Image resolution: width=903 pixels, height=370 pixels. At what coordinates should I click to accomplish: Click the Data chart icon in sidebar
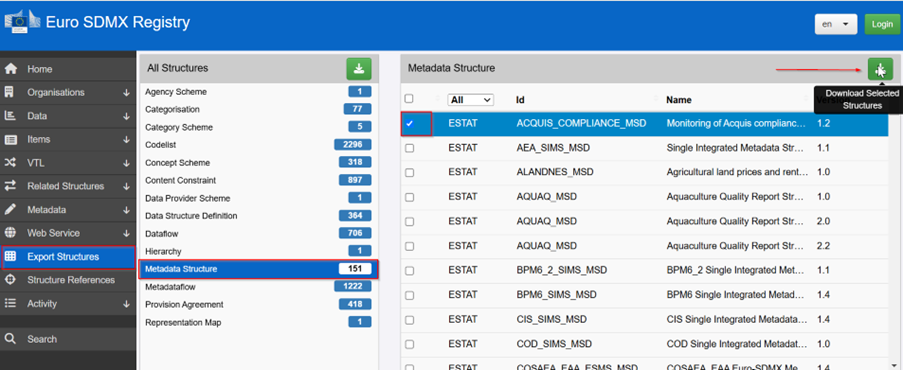(10, 116)
